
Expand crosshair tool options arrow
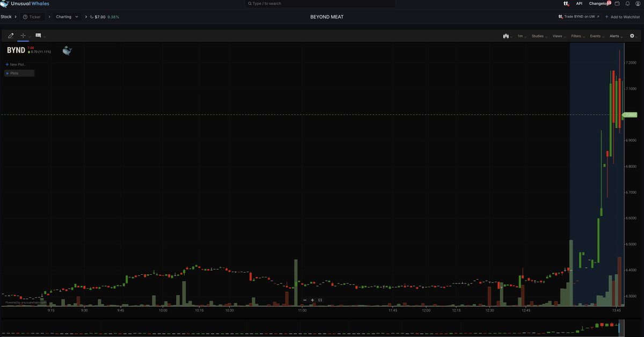click(x=30, y=36)
